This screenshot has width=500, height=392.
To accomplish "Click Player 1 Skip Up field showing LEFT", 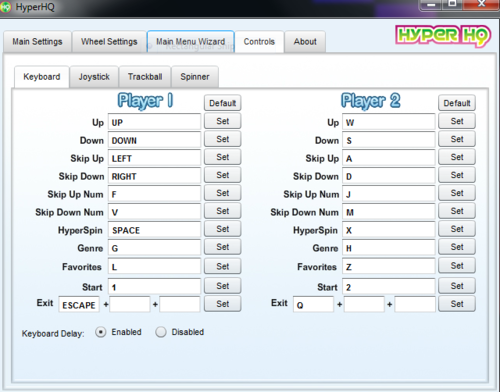I will tap(154, 158).
